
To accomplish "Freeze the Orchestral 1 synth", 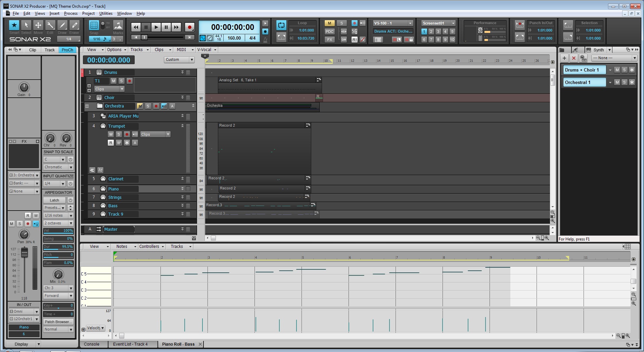I will [x=632, y=82].
